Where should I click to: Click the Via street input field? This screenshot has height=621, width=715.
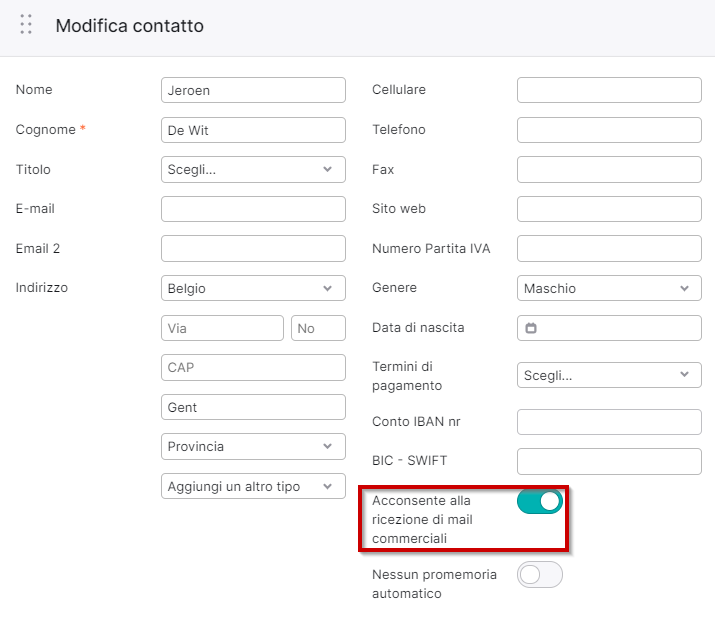tap(223, 328)
